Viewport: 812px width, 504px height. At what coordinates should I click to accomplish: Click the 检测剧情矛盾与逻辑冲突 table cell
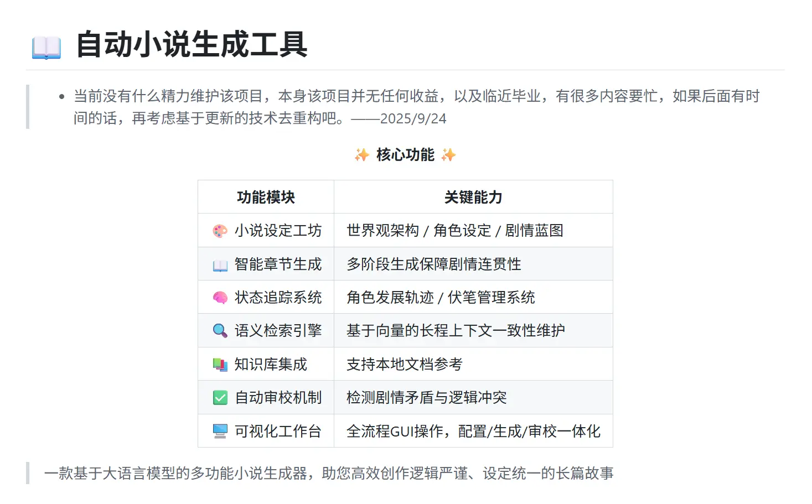426,398
